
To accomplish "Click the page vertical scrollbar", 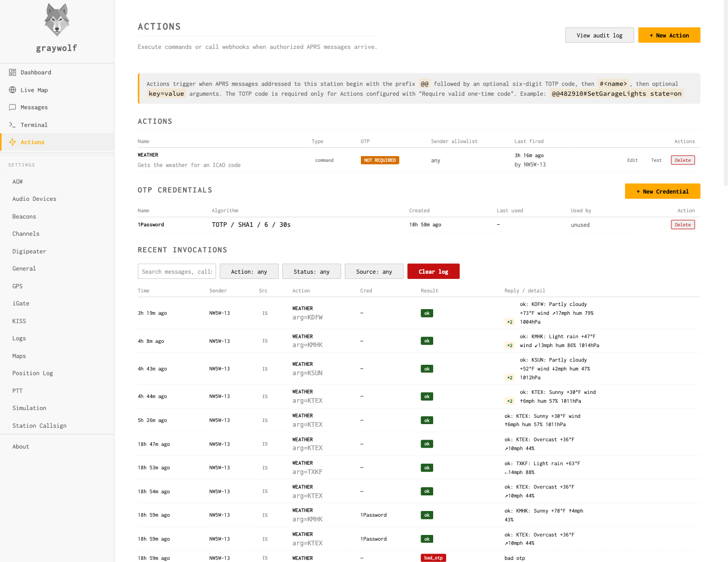I will 725,94.
